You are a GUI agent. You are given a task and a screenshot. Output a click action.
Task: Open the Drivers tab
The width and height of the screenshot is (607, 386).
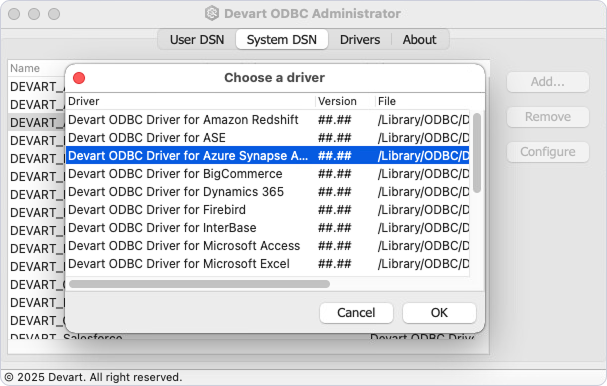360,39
